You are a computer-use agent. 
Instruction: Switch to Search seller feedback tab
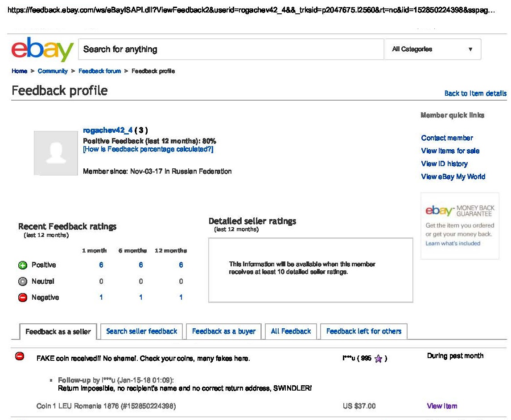(141, 331)
